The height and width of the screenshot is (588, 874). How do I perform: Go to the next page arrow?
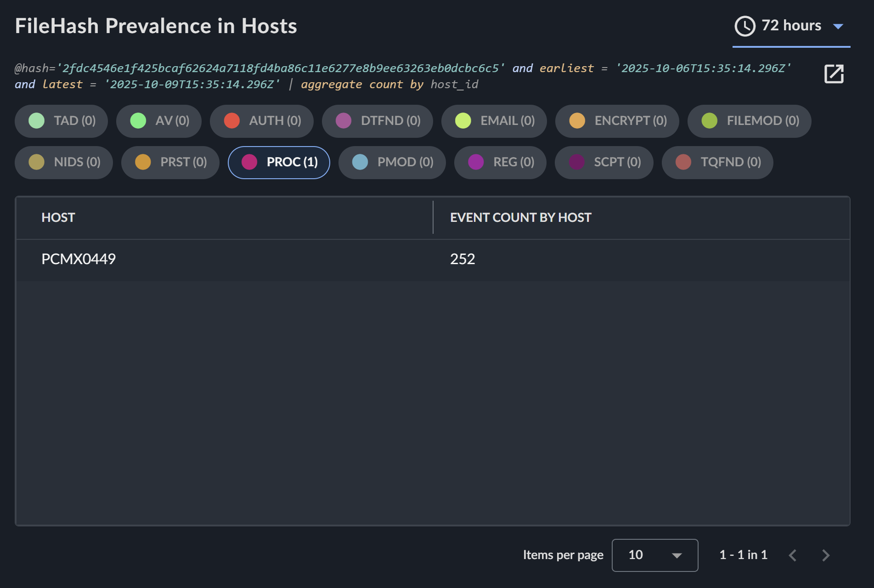(x=825, y=555)
